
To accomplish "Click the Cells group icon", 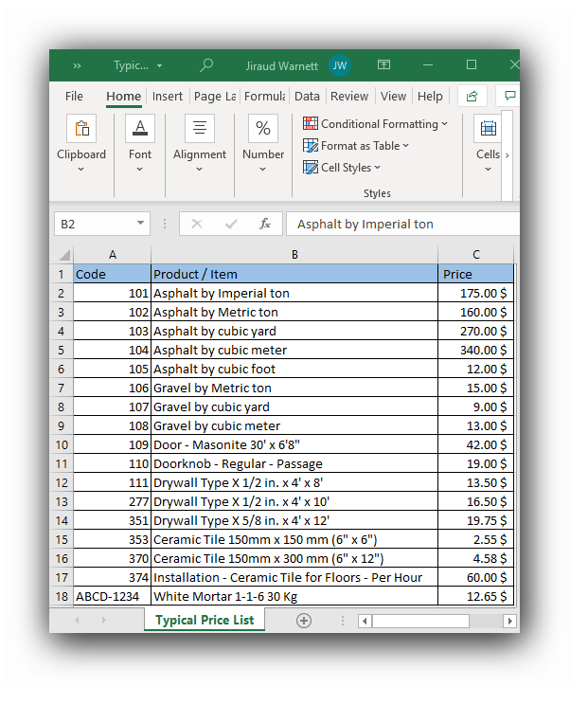I will coord(488,129).
